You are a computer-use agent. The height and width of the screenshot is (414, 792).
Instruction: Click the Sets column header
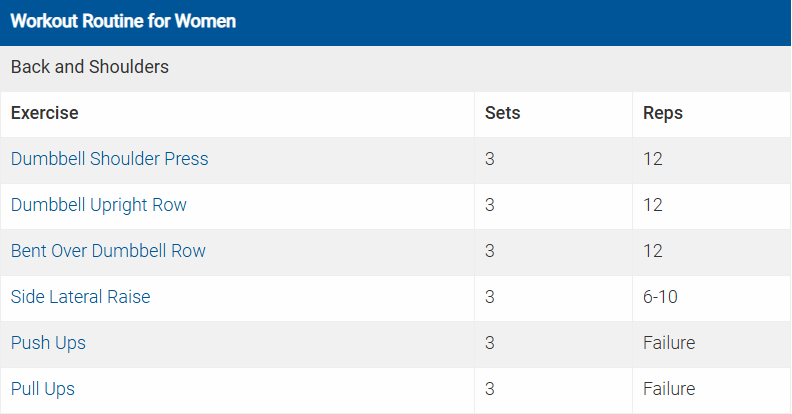[502, 113]
